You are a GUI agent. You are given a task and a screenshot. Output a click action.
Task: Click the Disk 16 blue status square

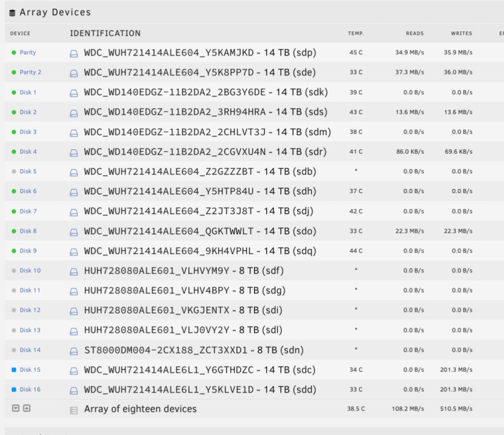pyautogui.click(x=14, y=389)
